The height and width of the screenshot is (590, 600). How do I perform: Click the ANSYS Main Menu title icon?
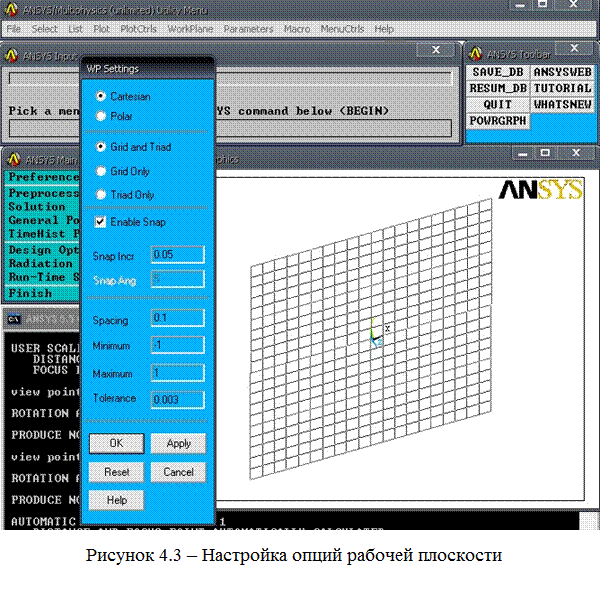[14, 159]
